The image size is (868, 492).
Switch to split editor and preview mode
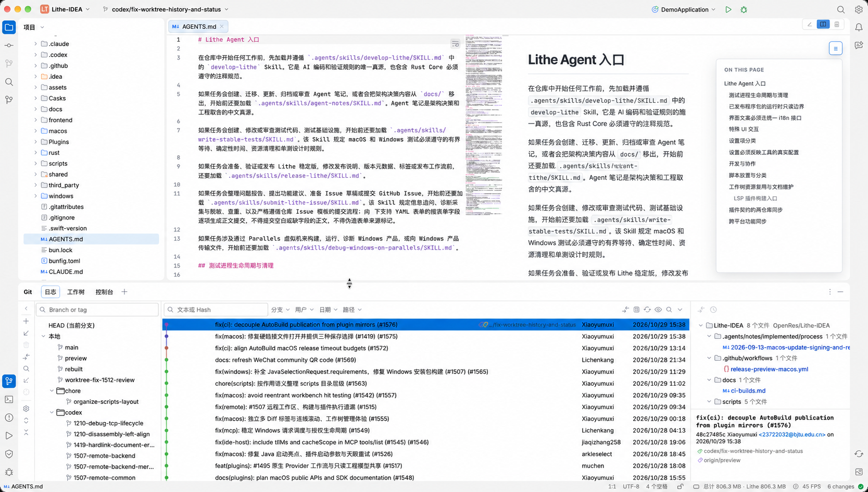[x=823, y=24]
